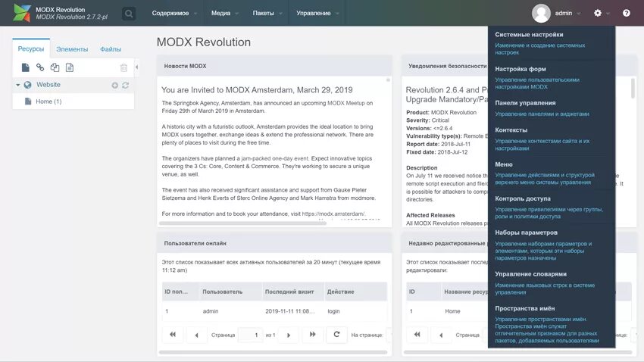
Task: Click Home in recently edited resources
Action: [452, 311]
